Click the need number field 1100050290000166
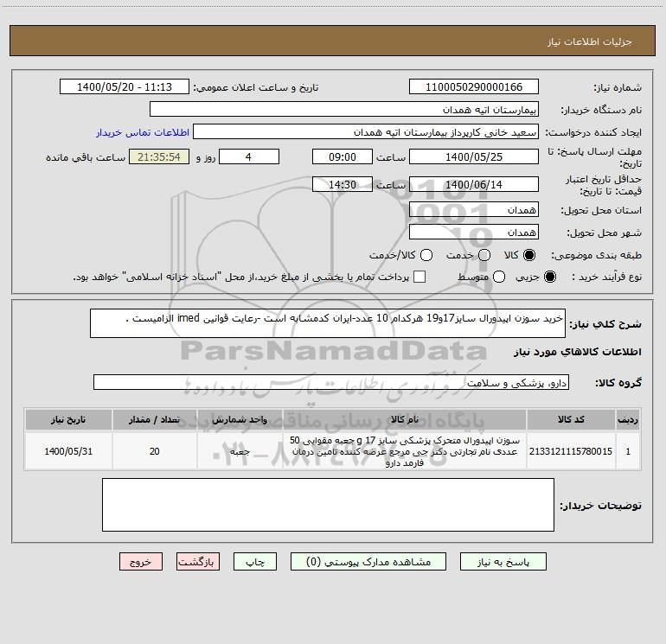This screenshot has height=644, width=666. pos(474,87)
